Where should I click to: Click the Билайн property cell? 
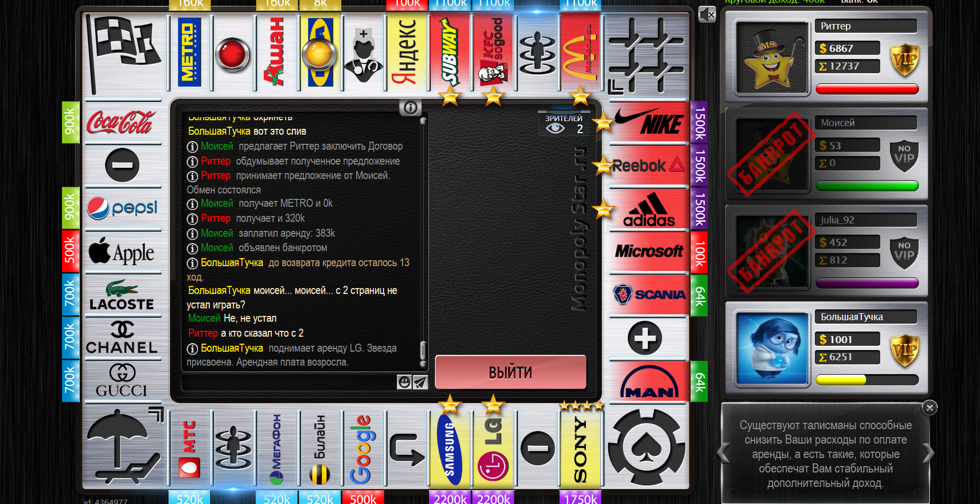point(320,449)
